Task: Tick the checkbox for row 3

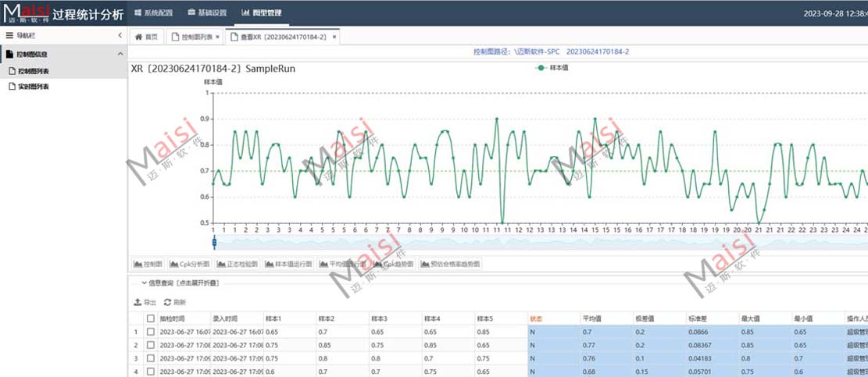Action: point(151,358)
